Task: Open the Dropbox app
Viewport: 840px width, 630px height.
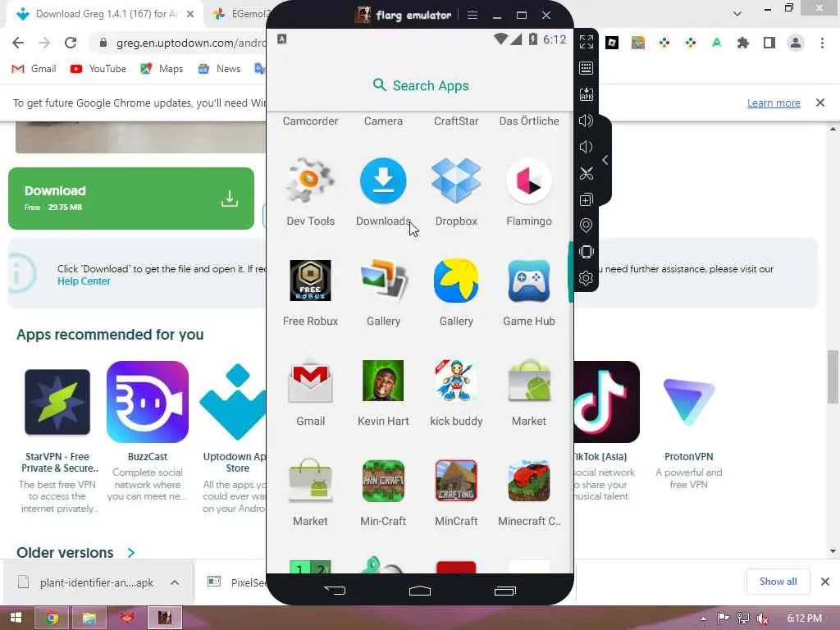Action: pyautogui.click(x=456, y=193)
